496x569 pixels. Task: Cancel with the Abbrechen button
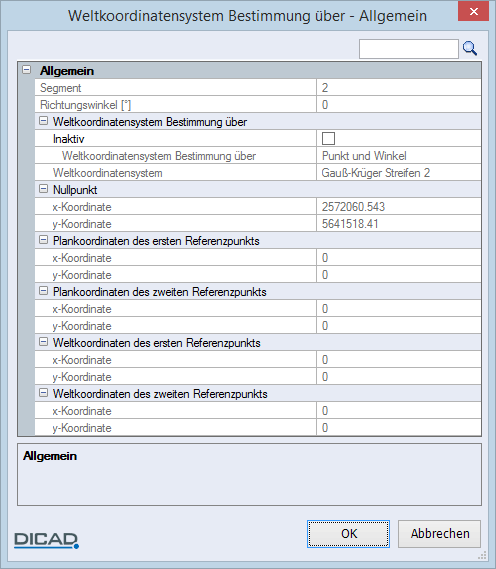[439, 534]
